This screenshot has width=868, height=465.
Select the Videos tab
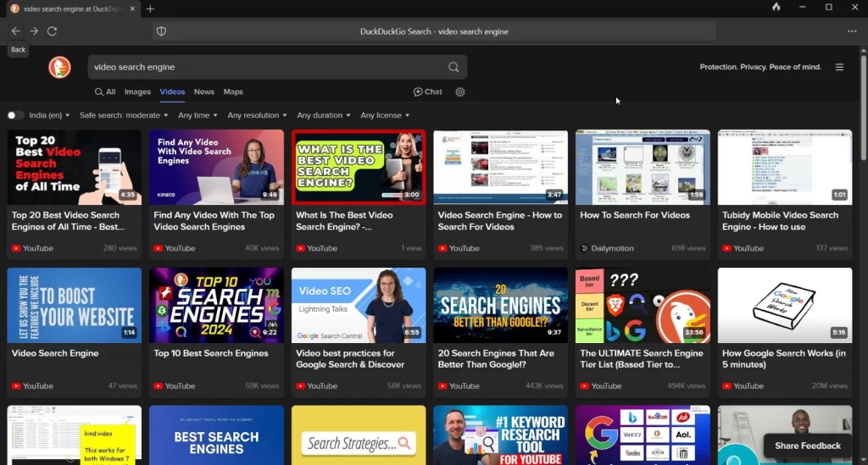172,91
